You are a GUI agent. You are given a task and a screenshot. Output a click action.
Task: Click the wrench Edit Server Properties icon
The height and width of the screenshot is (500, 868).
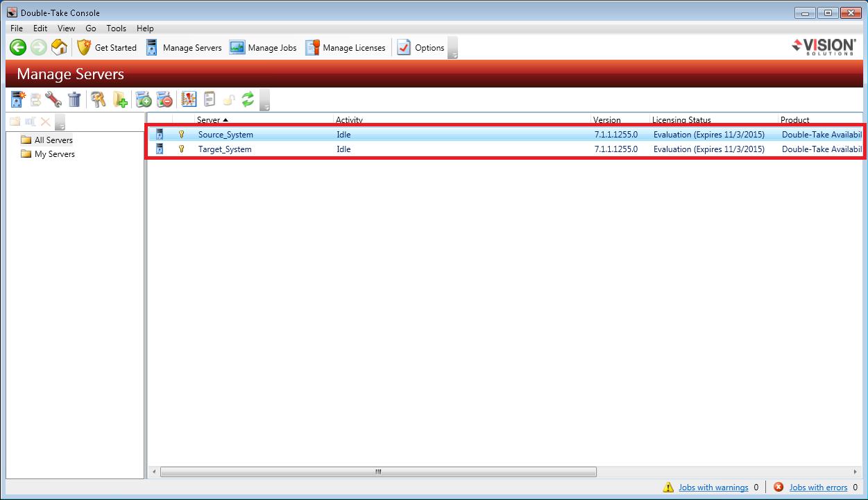53,100
